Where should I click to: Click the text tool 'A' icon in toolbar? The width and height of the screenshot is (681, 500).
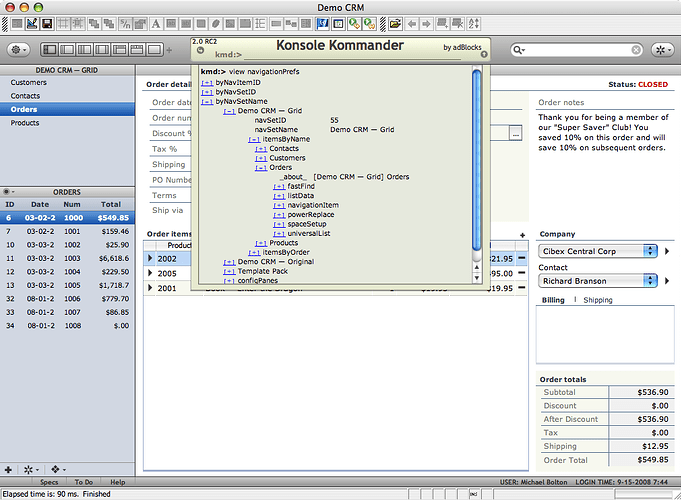[x=155, y=23]
